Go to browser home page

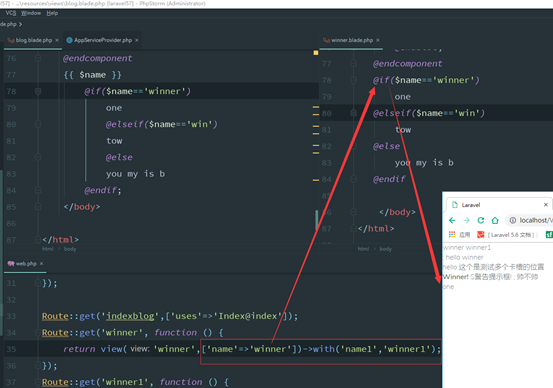(495, 220)
